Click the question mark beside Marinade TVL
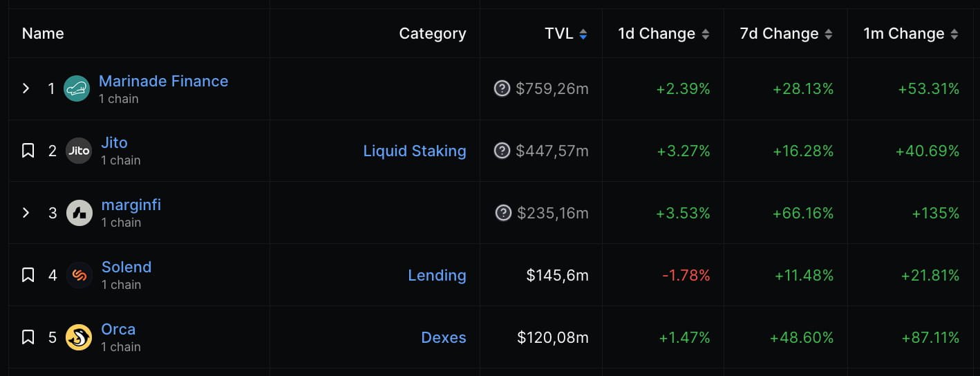The width and height of the screenshot is (980, 376). pos(502,88)
